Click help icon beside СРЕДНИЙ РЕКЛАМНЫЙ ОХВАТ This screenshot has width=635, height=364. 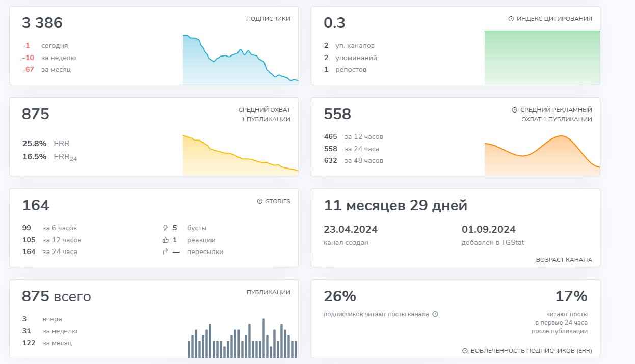pos(515,110)
